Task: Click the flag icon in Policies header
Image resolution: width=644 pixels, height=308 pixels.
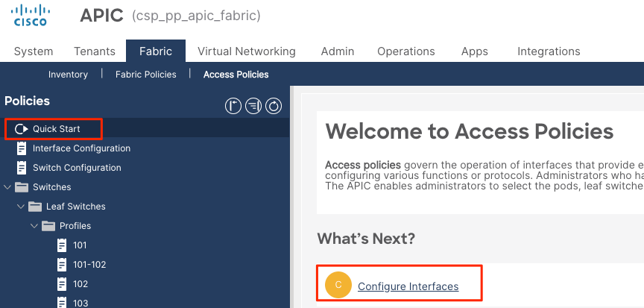Action: (x=233, y=107)
